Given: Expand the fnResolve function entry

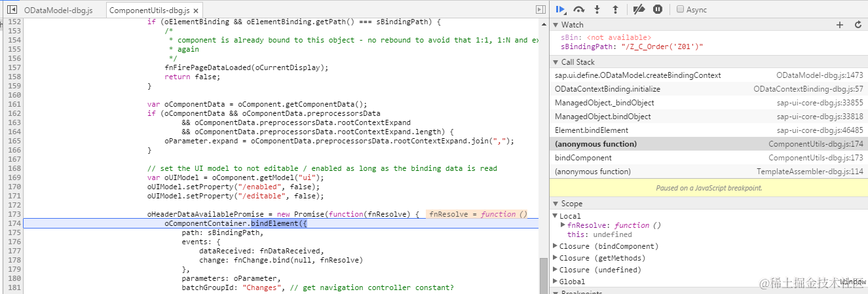Looking at the screenshot, I should click(x=563, y=225).
